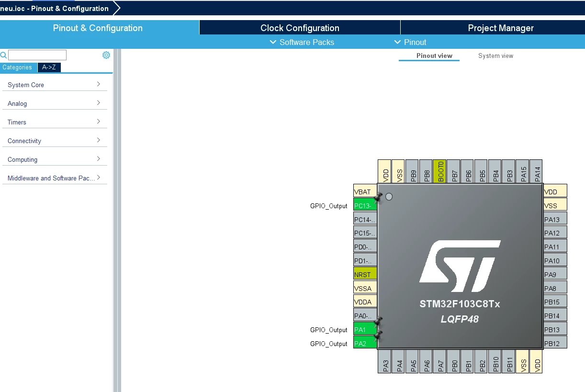This screenshot has height=392, width=585.
Task: Switch to the Categories tab
Action: coord(17,67)
